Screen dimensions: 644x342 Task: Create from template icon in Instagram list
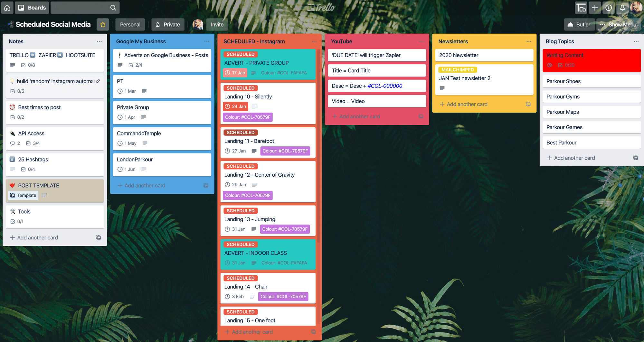313,332
